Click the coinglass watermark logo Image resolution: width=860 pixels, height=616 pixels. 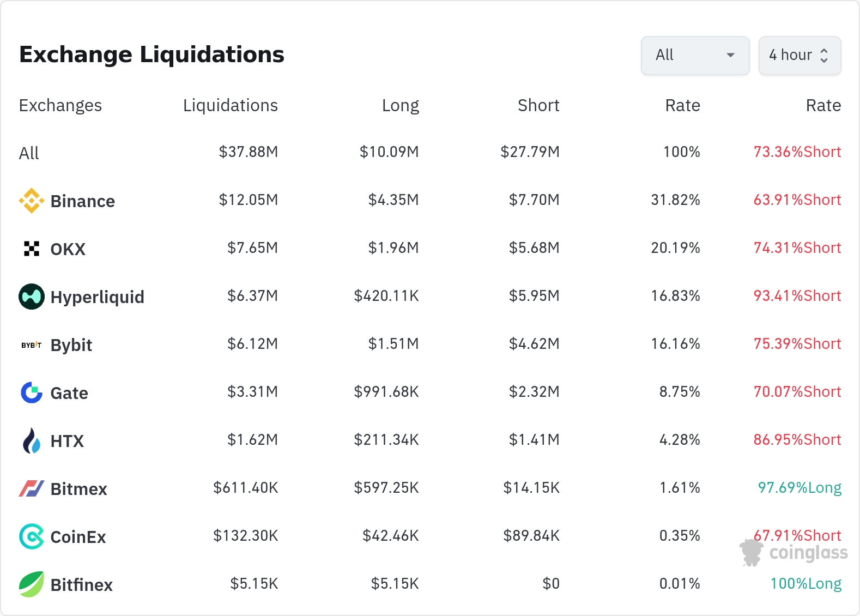pyautogui.click(x=794, y=553)
